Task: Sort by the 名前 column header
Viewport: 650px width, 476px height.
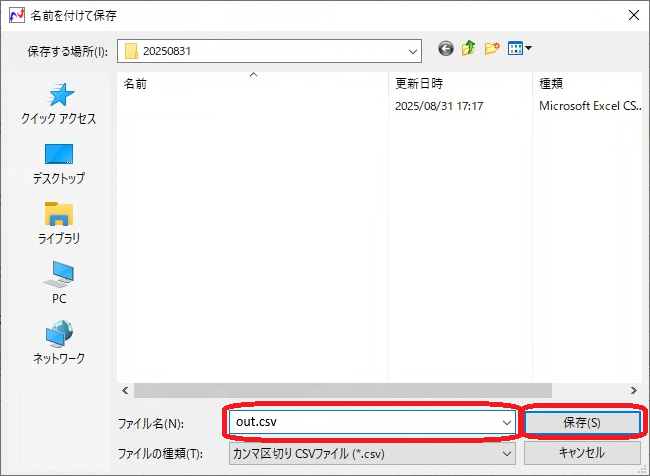Action: click(252, 84)
